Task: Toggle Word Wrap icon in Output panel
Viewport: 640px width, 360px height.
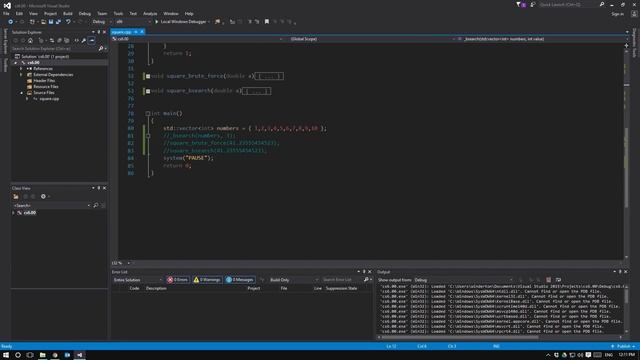Action: tap(558, 280)
